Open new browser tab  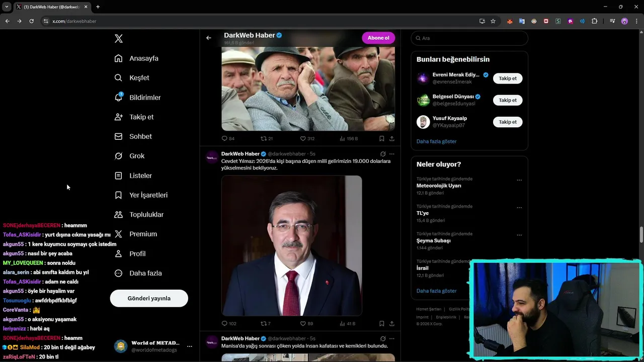point(98,7)
